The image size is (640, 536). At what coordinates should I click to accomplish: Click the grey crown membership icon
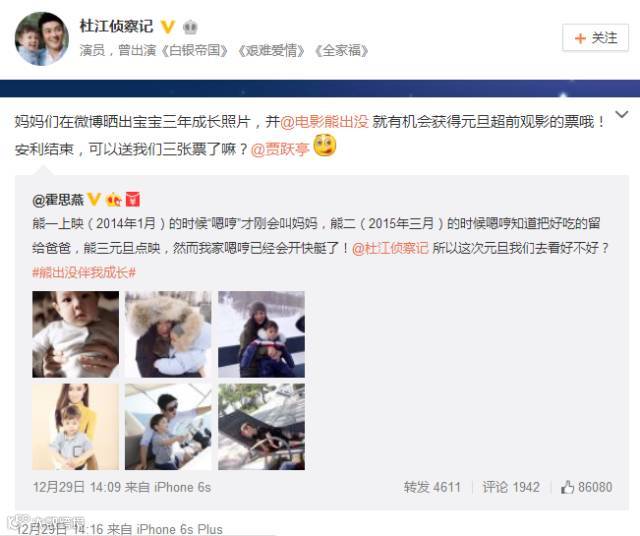(190, 27)
